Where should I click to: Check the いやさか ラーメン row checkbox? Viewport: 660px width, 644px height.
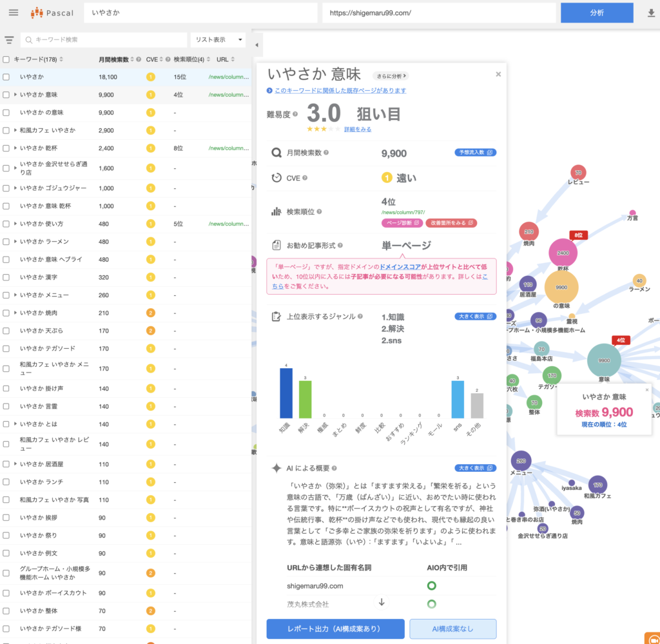pos(6,241)
